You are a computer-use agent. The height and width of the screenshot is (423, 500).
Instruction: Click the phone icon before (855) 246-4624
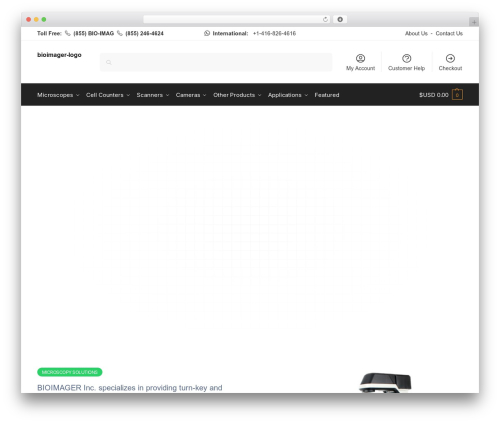(120, 33)
